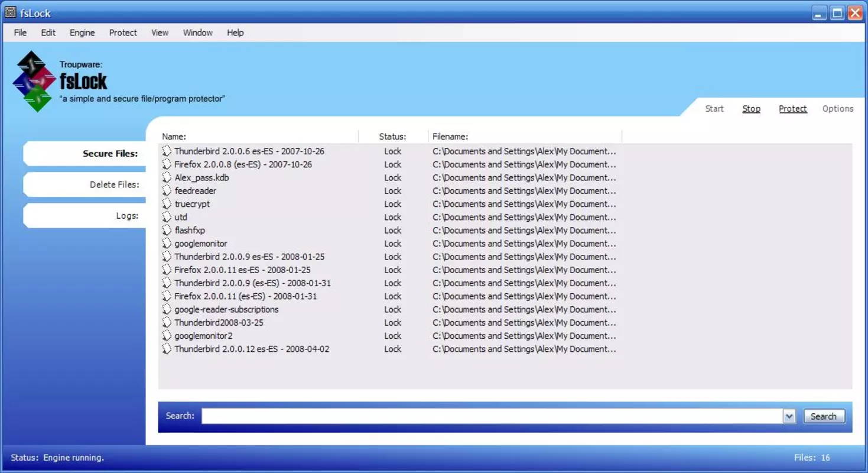This screenshot has height=473, width=868.
Task: Click icon beside Alex_pass.kdb entry
Action: coord(167,177)
